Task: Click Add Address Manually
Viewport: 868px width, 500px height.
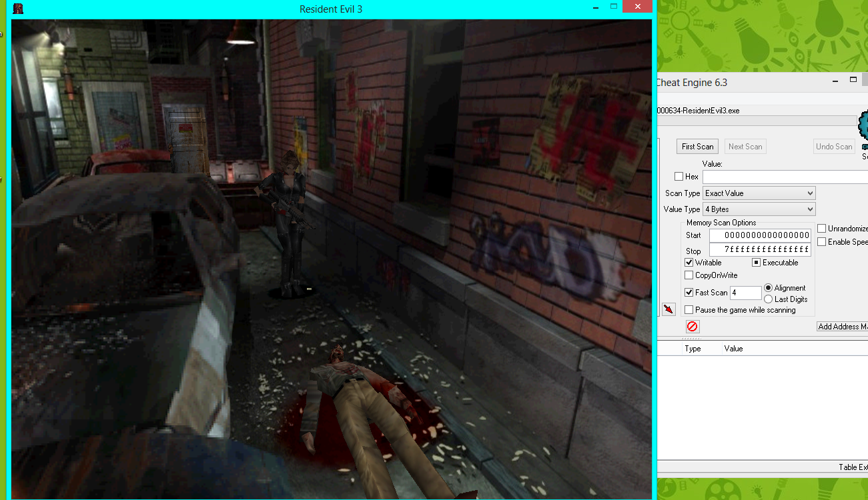Action: (842, 326)
